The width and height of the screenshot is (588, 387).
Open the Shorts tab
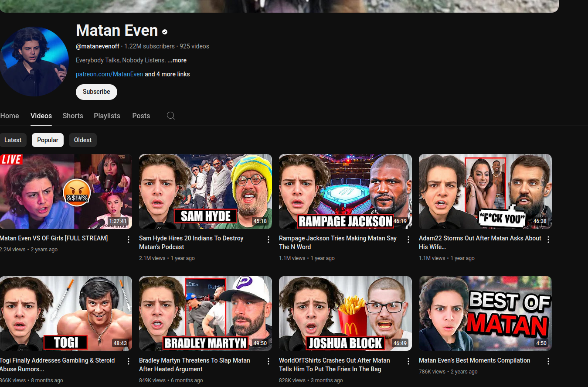[x=73, y=116]
